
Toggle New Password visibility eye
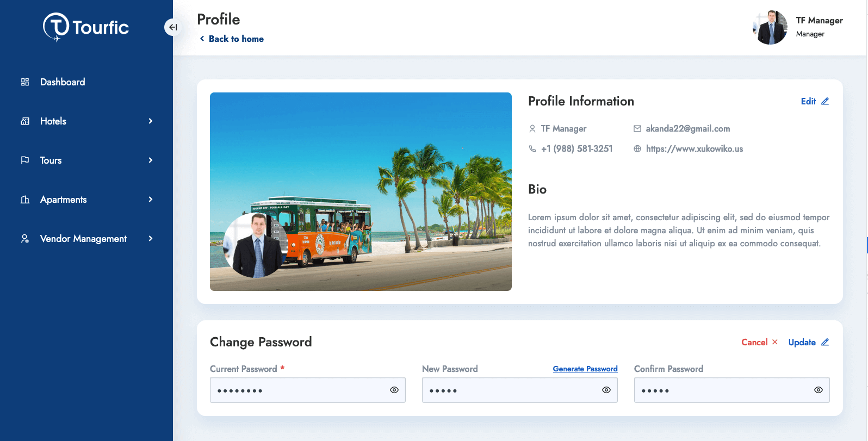point(606,390)
